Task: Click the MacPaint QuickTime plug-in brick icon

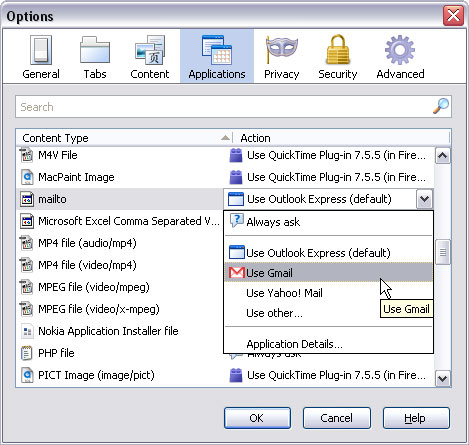Action: click(x=236, y=177)
